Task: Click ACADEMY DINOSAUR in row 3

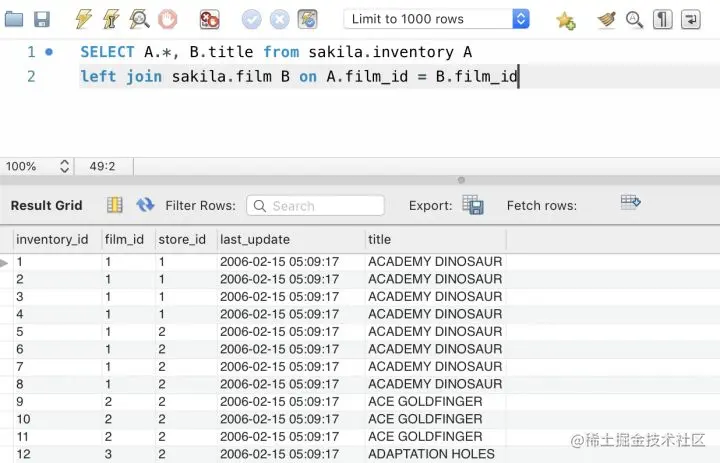Action: [435, 297]
